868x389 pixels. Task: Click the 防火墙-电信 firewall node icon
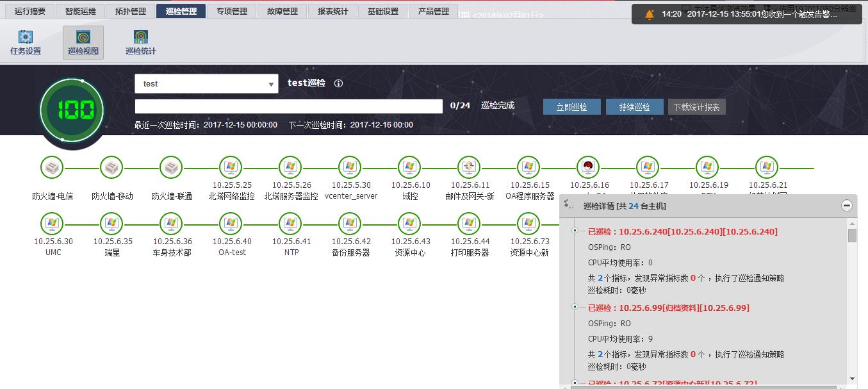coord(52,167)
